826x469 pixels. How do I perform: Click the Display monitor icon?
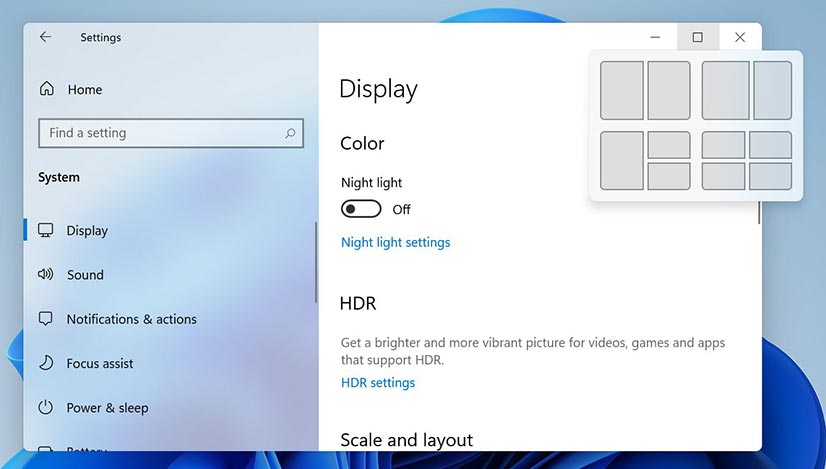pos(46,230)
